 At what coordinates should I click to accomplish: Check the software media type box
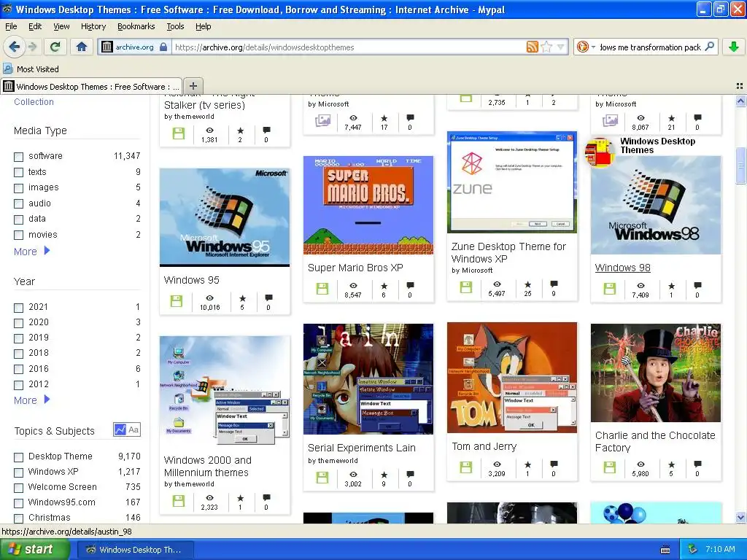tap(18, 157)
